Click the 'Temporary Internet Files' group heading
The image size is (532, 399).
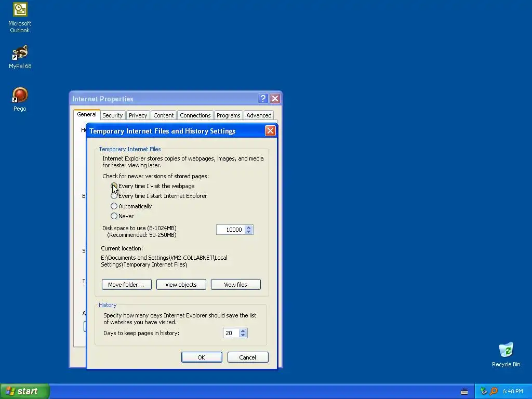(x=129, y=149)
